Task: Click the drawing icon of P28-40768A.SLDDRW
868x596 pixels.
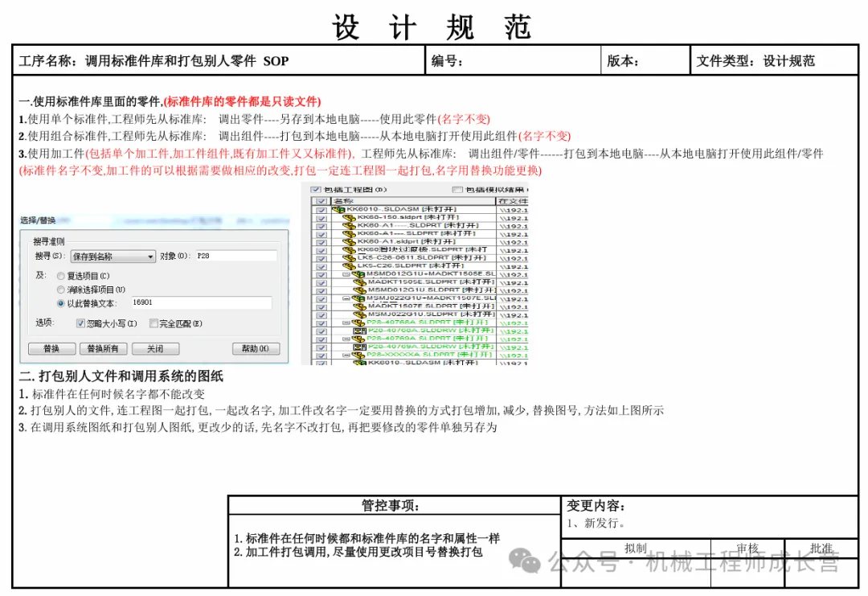Action: pyautogui.click(x=360, y=331)
